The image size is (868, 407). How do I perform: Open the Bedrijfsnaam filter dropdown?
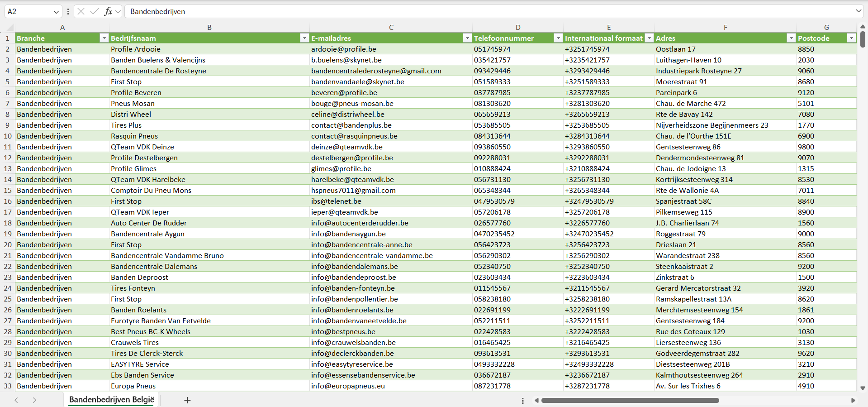304,38
